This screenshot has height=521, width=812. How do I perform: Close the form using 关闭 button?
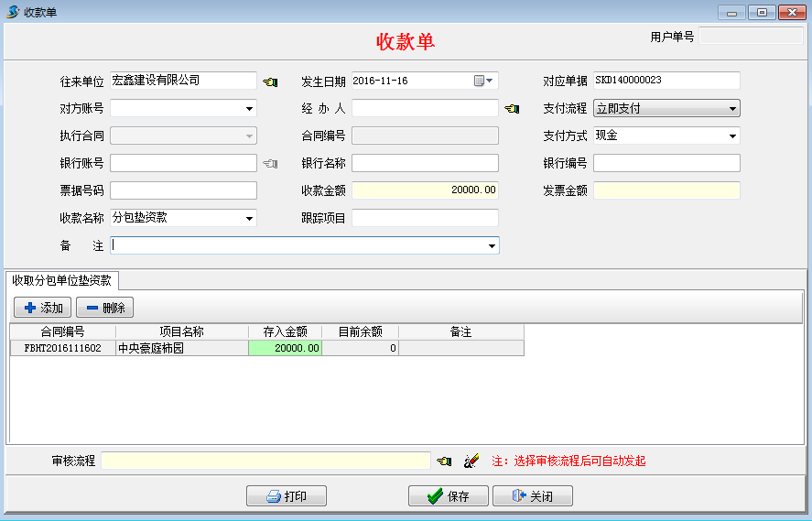532,496
